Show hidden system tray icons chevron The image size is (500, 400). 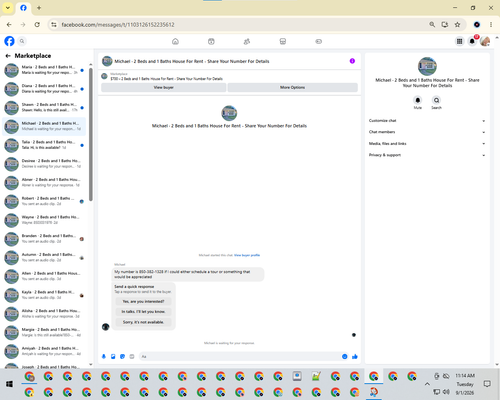427,384
